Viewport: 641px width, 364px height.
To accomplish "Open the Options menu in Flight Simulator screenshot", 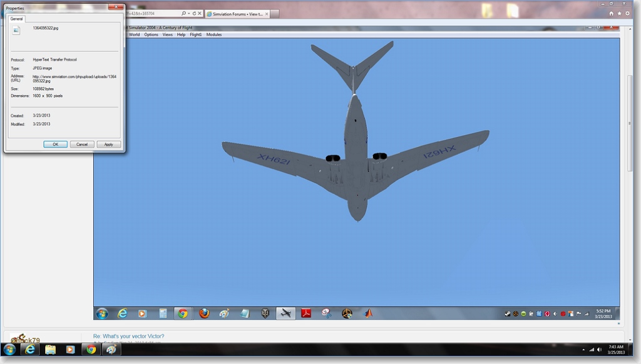I will (151, 35).
